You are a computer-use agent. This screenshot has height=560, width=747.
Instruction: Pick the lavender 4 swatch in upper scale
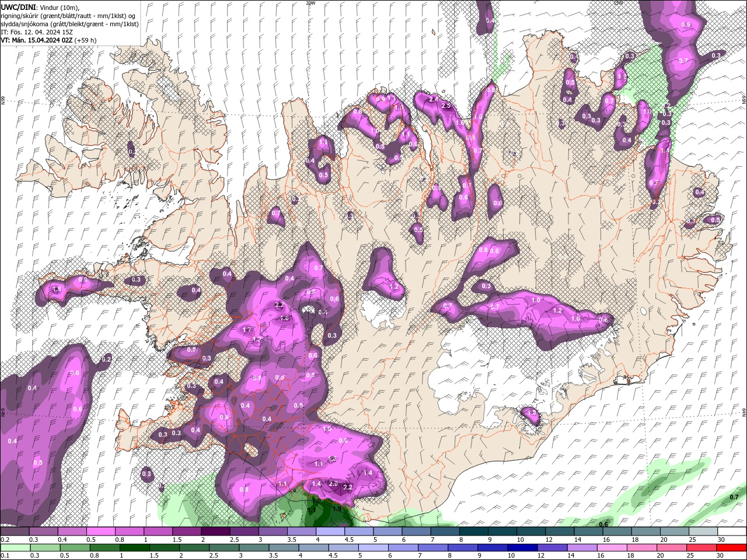pyautogui.click(x=330, y=531)
